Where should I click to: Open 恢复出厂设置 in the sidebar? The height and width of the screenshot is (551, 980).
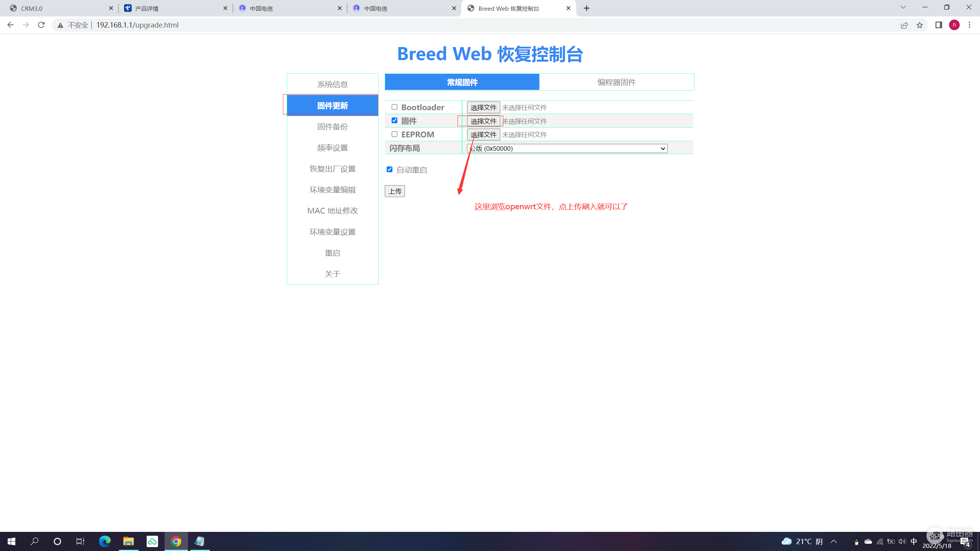pyautogui.click(x=332, y=169)
